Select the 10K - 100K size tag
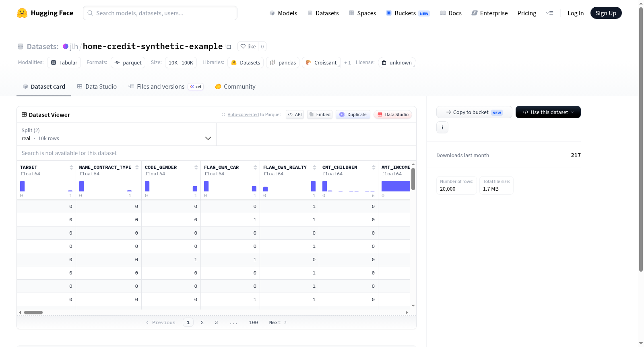The width and height of the screenshot is (644, 347). coord(181,62)
